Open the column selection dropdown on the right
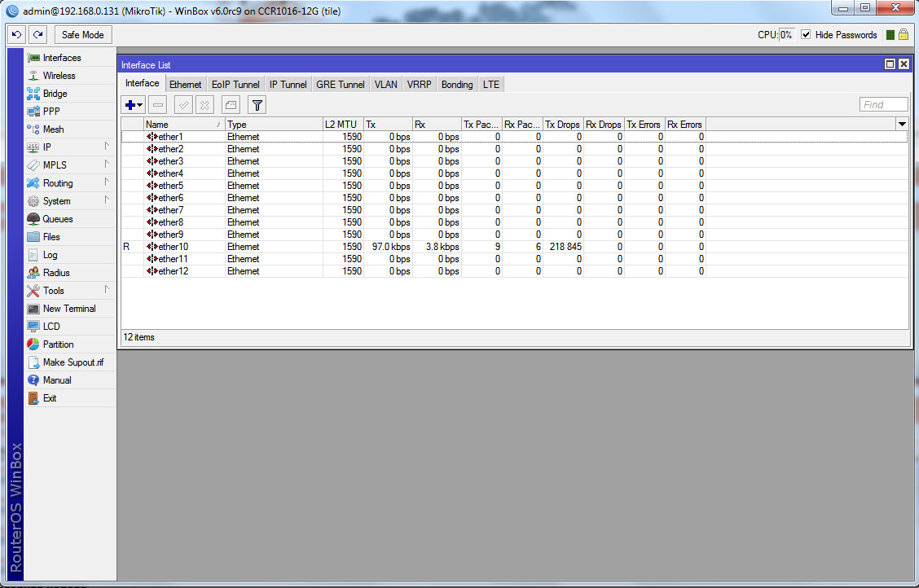This screenshot has width=919, height=588. pyautogui.click(x=902, y=124)
